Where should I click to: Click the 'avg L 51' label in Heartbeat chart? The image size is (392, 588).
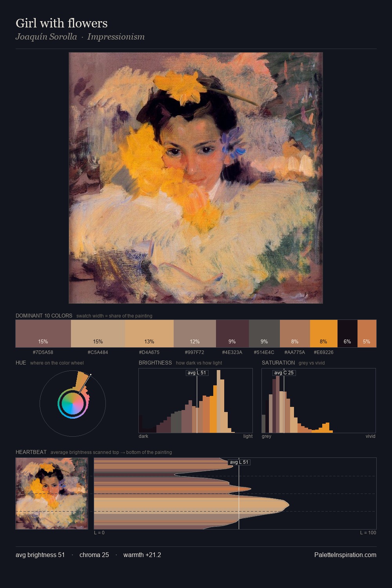pyautogui.click(x=239, y=462)
